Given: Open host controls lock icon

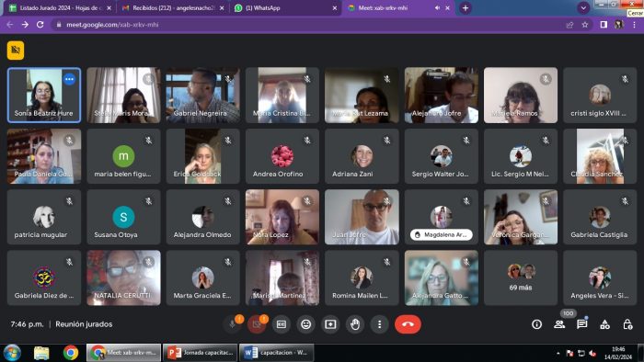Looking at the screenshot, I should click(x=627, y=324).
